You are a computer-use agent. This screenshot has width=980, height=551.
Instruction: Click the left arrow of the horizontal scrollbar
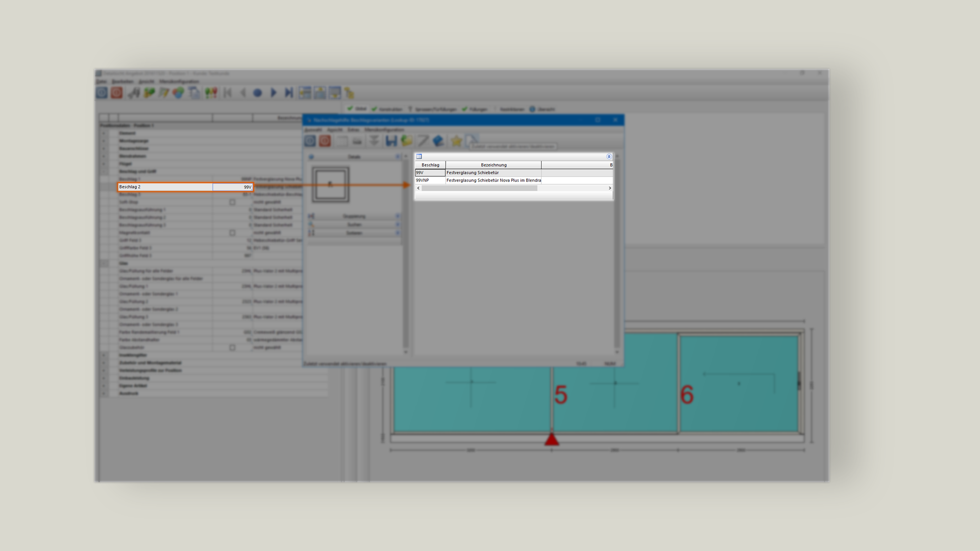[419, 188]
